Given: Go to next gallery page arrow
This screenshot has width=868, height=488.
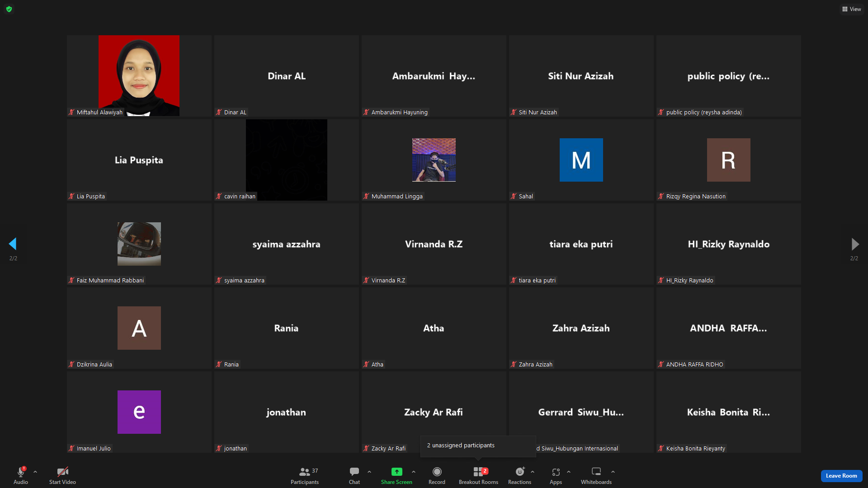Looking at the screenshot, I should (855, 244).
